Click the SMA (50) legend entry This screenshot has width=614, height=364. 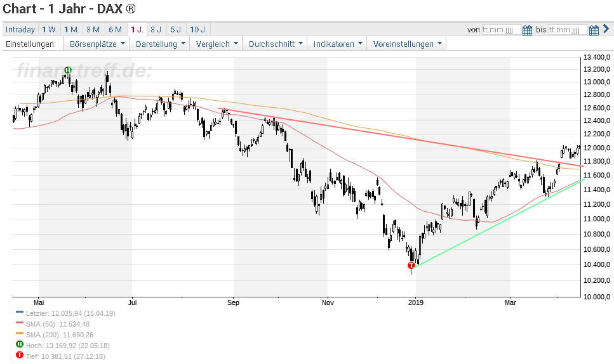tap(58, 324)
